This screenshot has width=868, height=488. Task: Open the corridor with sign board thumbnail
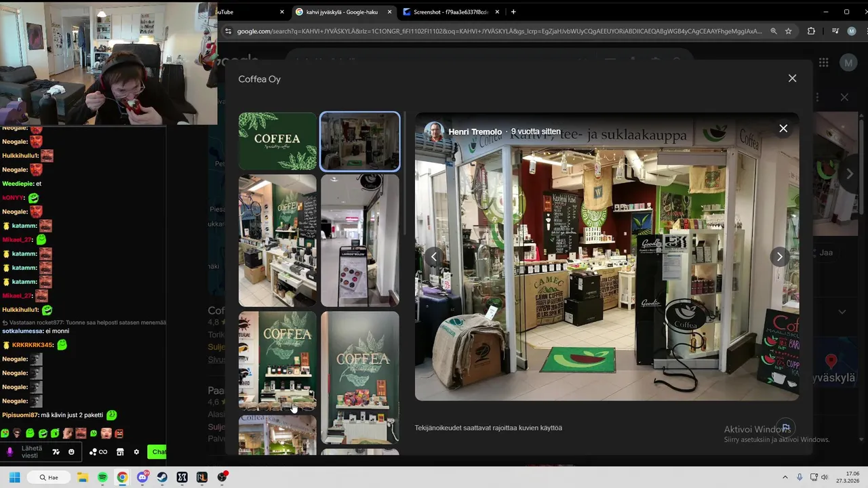pos(359,241)
